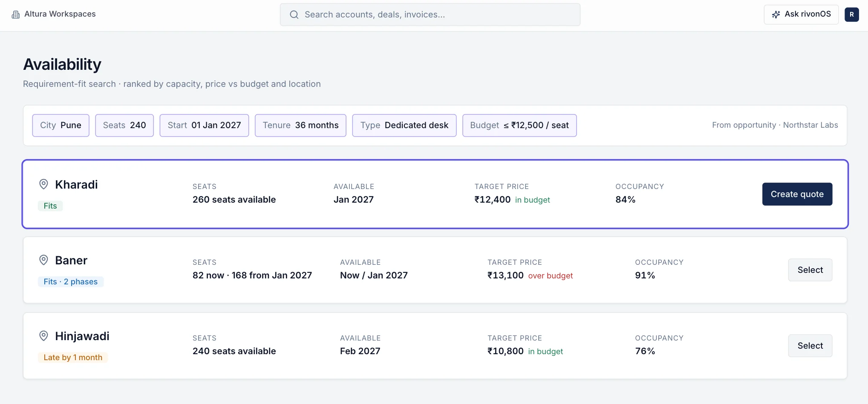Open the Northstar Labs opportunity link
The height and width of the screenshot is (404, 868).
810,125
